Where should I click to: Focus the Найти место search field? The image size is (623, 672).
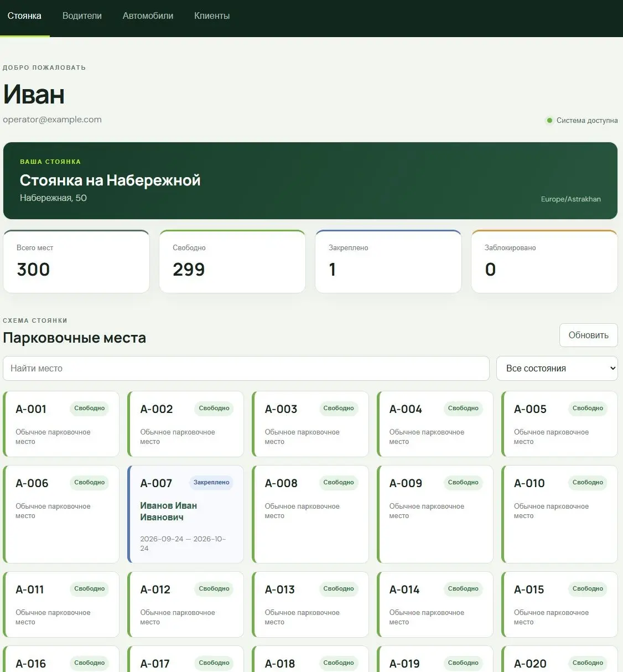(246, 368)
